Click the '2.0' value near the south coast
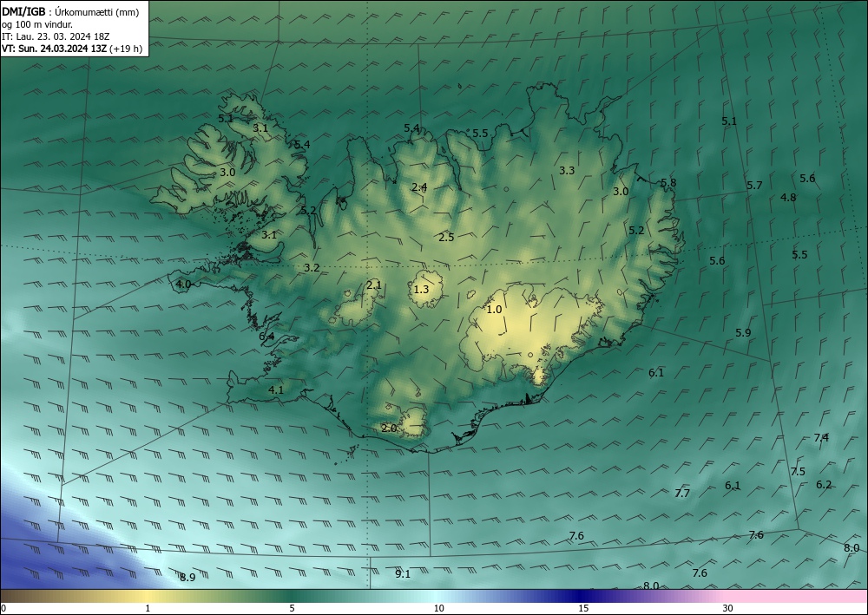868x615 pixels. pos(389,428)
